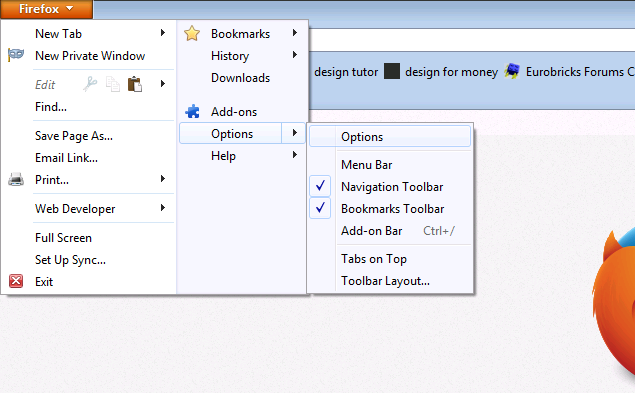Viewport: 635px width, 393px height.
Task: Click the Eurobricks Forums bookmark icon
Action: [512, 71]
